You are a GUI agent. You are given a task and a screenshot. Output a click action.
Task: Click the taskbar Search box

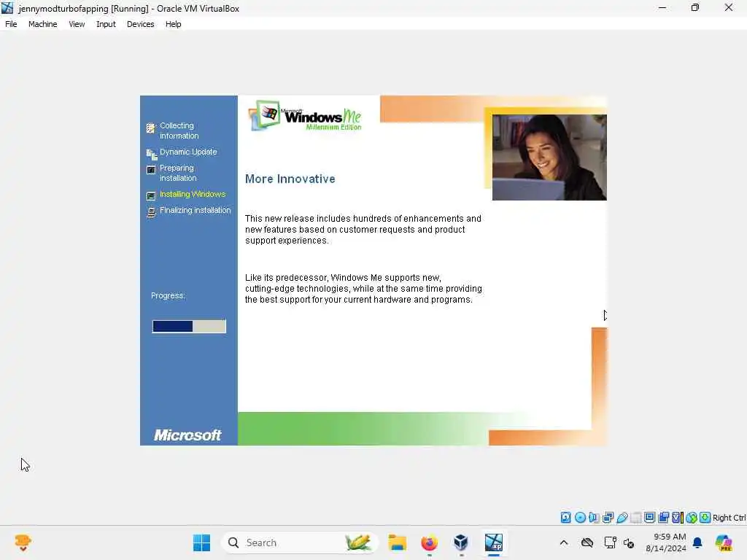point(299,542)
